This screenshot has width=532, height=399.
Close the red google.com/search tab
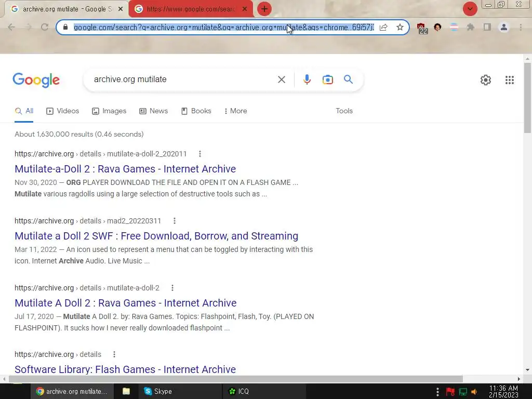click(x=245, y=9)
